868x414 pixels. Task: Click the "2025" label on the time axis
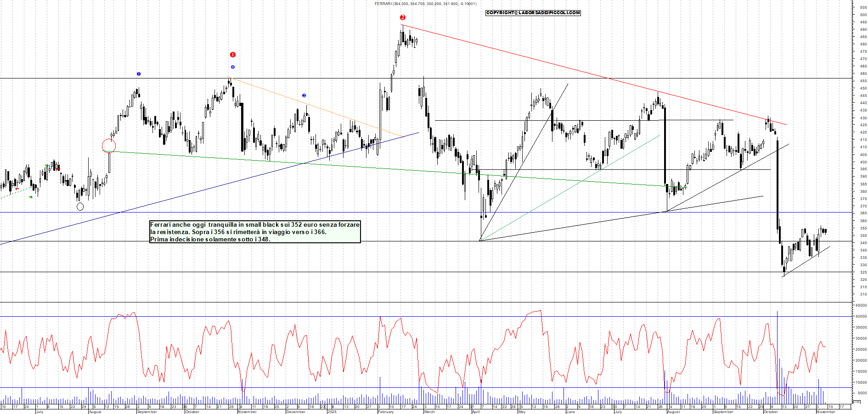[332, 412]
